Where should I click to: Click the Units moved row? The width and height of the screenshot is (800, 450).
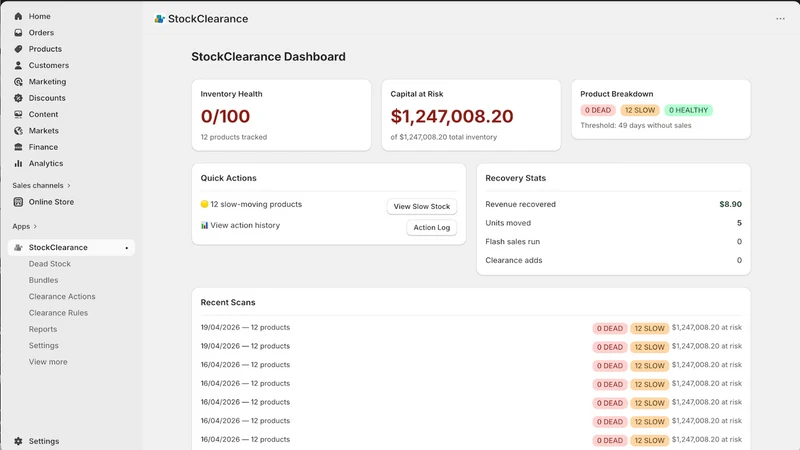613,223
